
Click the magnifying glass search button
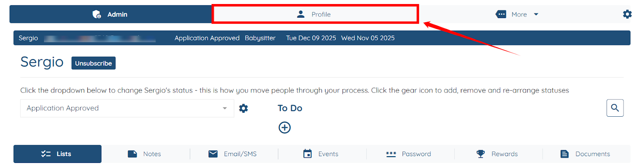click(x=615, y=108)
